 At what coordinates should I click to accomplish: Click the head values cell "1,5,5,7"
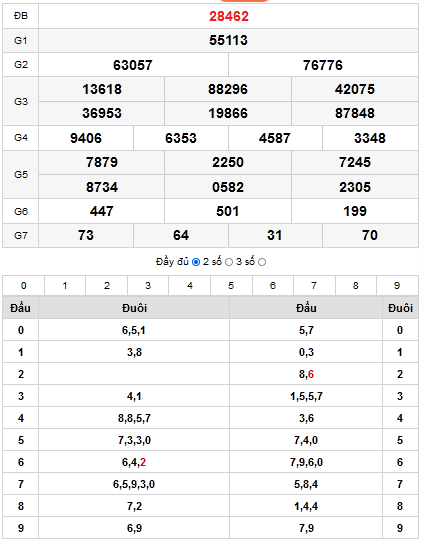point(306,396)
